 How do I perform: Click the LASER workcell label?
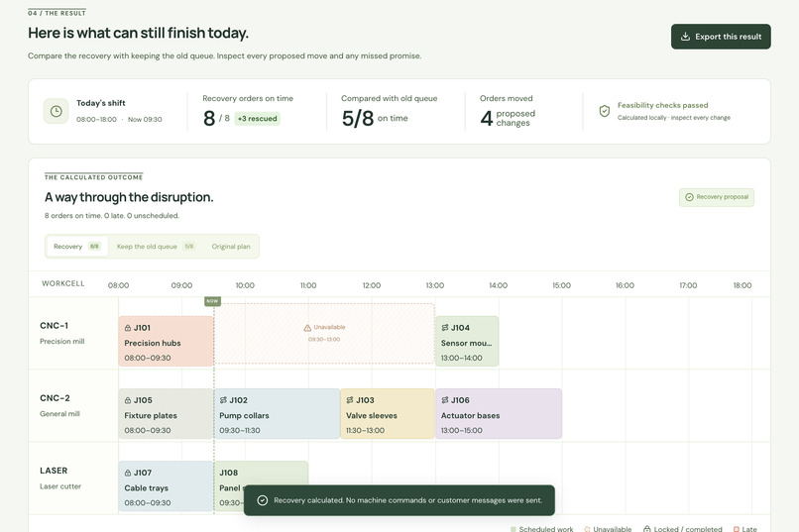pos(54,471)
